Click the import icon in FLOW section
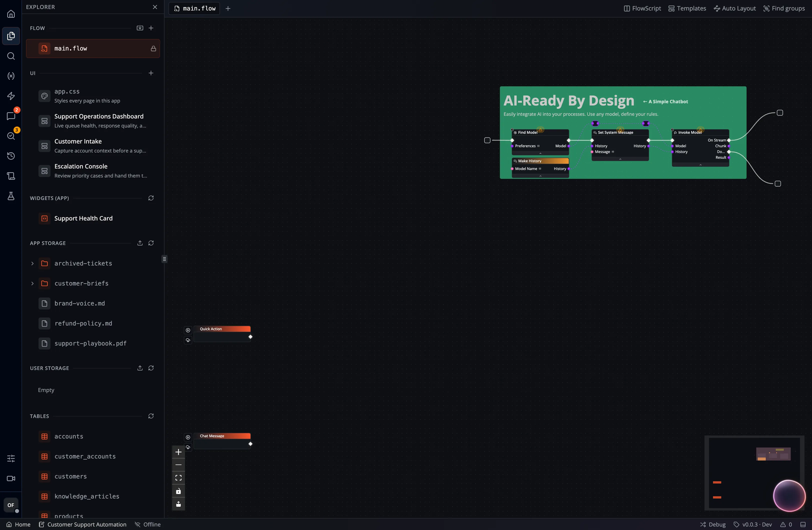Viewport: 812px width, 530px height. 140,28
